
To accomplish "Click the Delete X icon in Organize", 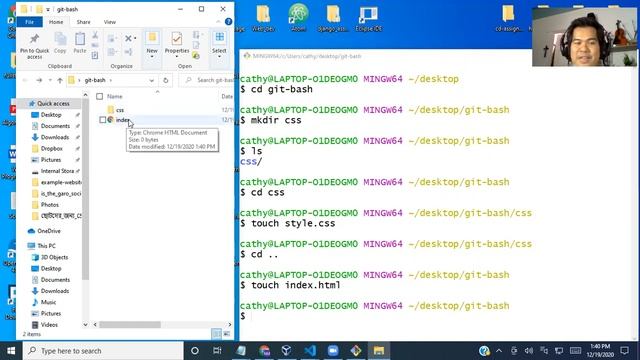I will pyautogui.click(x=128, y=38).
